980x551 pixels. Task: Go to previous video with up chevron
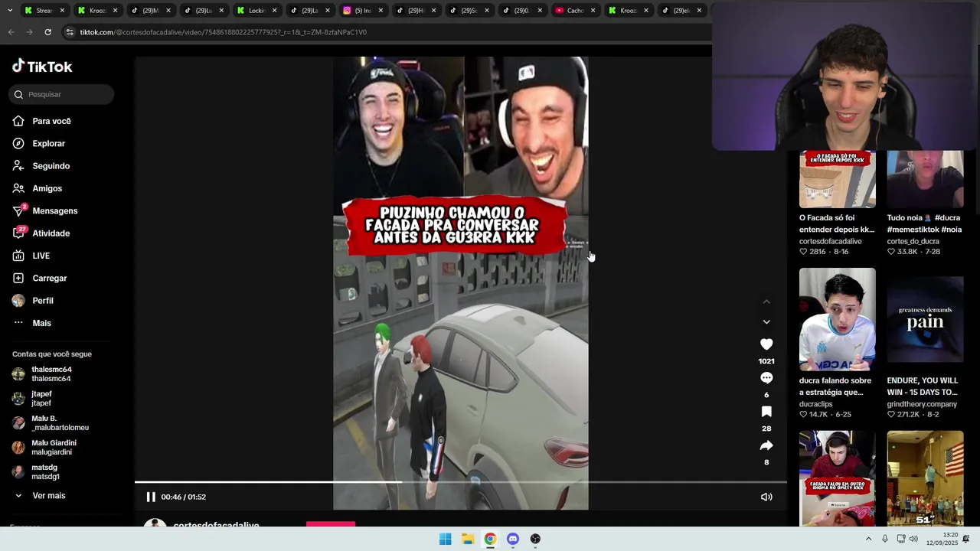[766, 302]
